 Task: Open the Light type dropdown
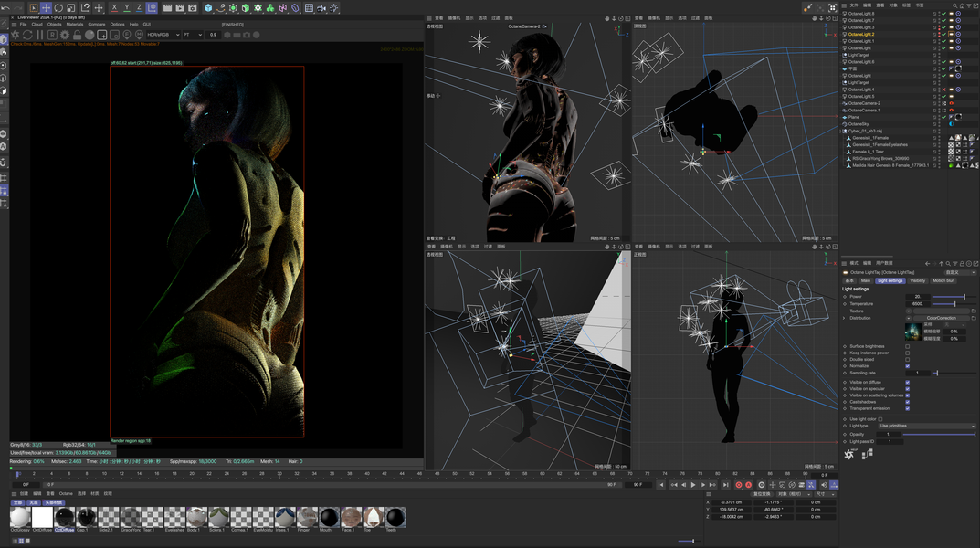click(925, 426)
